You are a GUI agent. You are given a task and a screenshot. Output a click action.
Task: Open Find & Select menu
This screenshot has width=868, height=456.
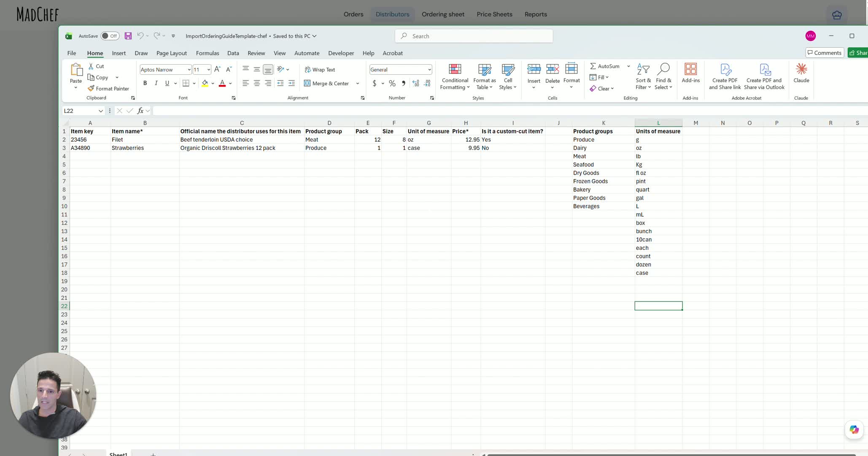[663, 76]
